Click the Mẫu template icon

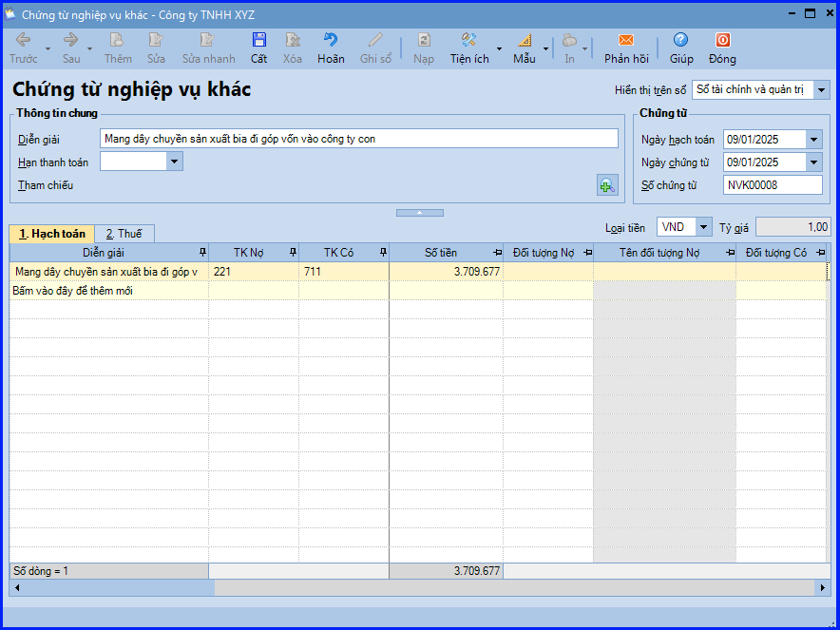[525, 41]
